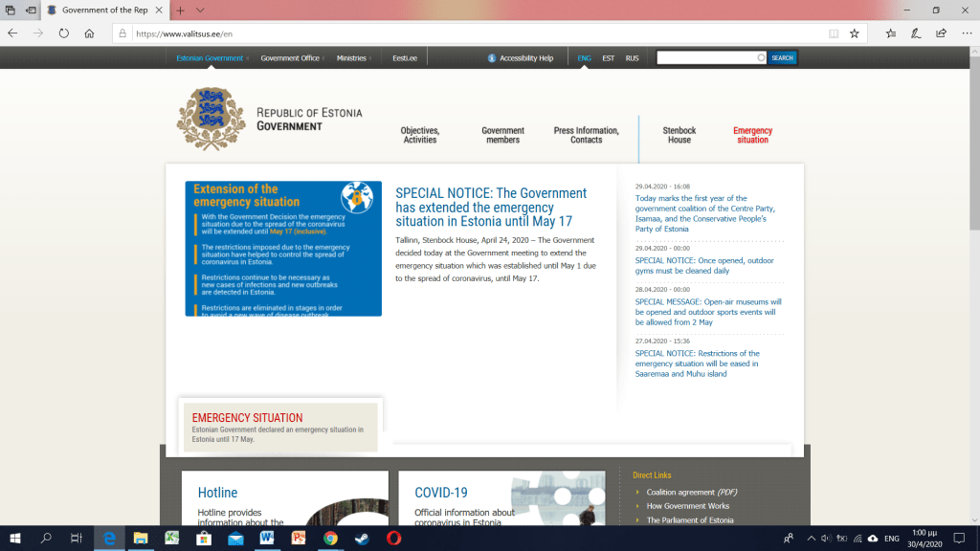The width and height of the screenshot is (980, 551).
Task: Switch site language to EST
Action: [608, 58]
